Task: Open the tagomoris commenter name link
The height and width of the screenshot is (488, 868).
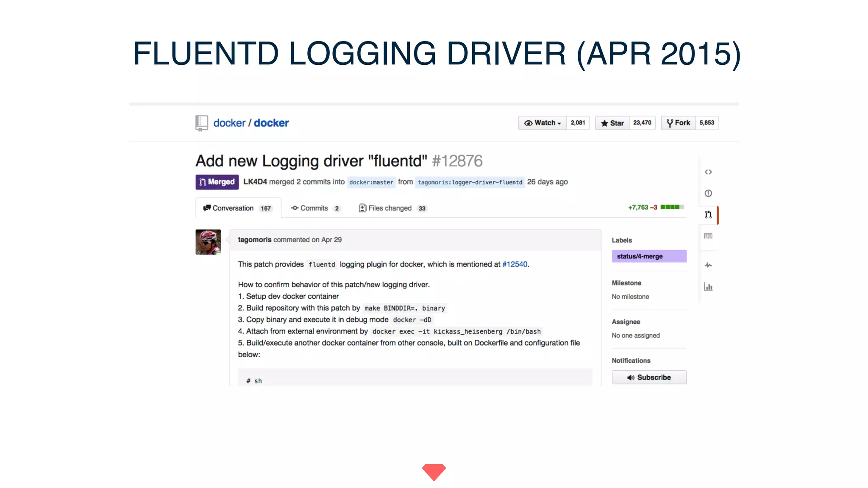Action: point(255,240)
